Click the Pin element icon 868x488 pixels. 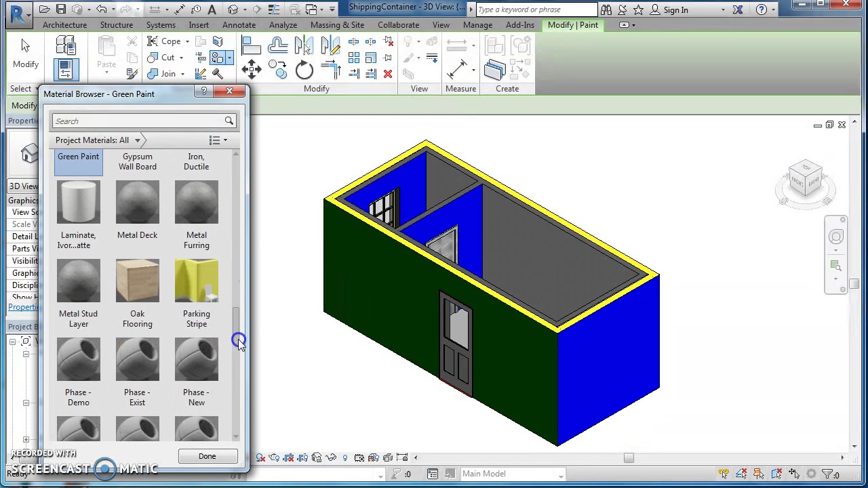tap(388, 58)
